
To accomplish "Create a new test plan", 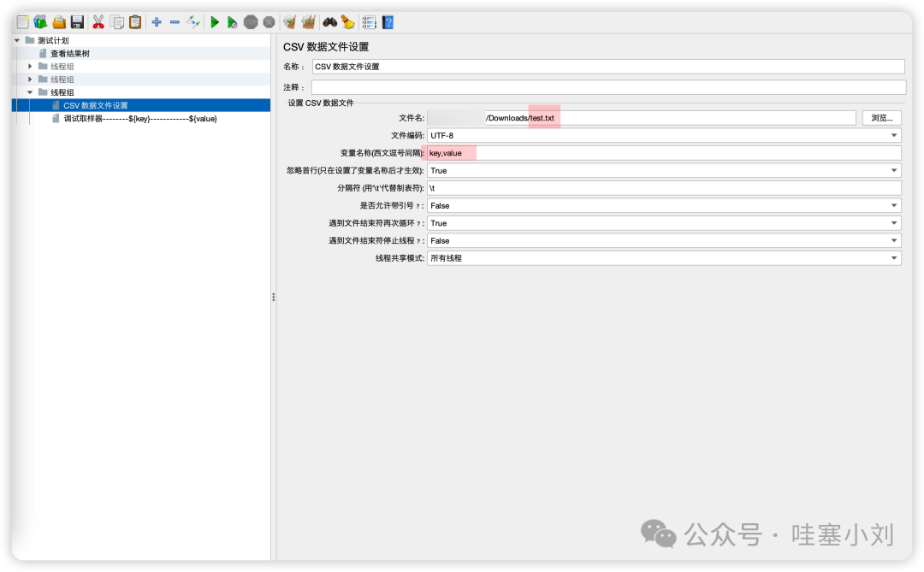I will tap(22, 22).
